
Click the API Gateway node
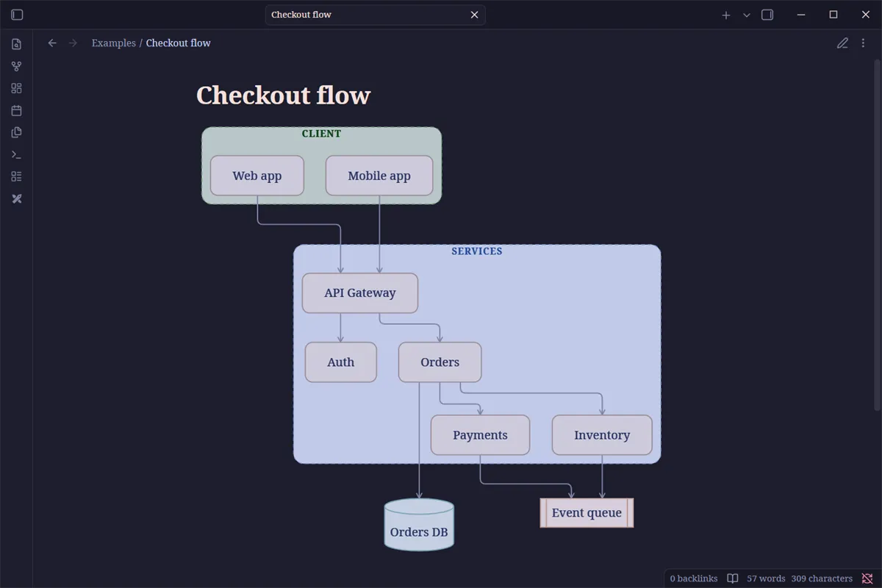pyautogui.click(x=360, y=293)
